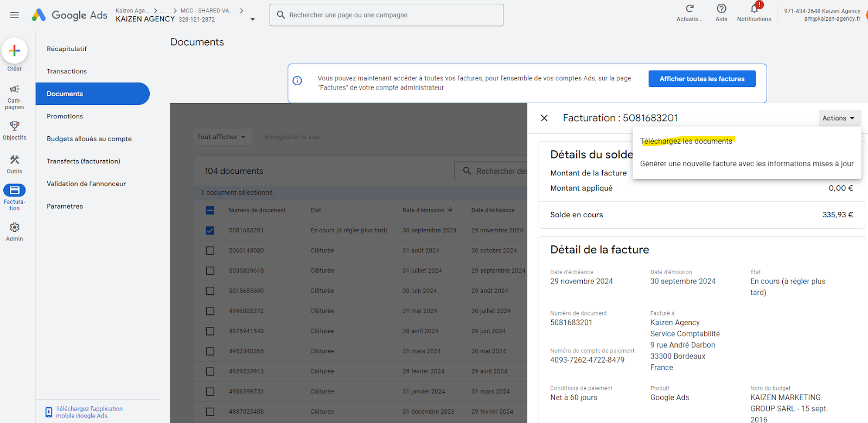Click the Actualiser refresh icon
Screen dimensions: 868x423
click(690, 9)
